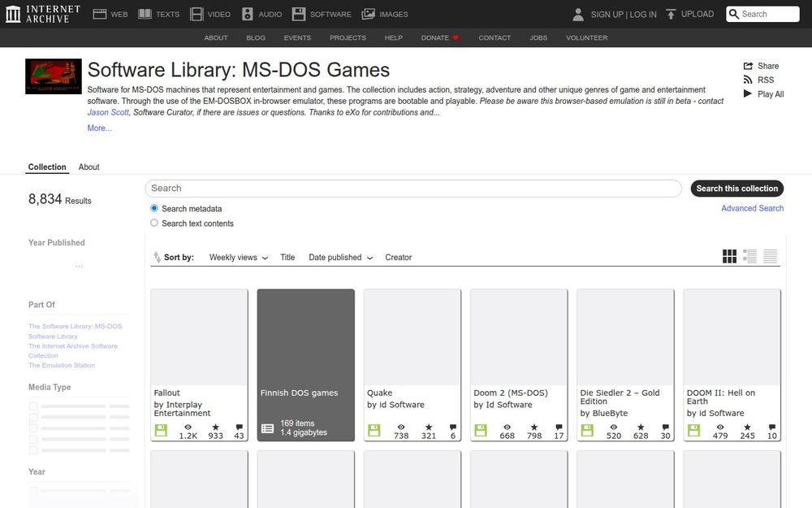Click the SIGN UP link

pyautogui.click(x=607, y=15)
